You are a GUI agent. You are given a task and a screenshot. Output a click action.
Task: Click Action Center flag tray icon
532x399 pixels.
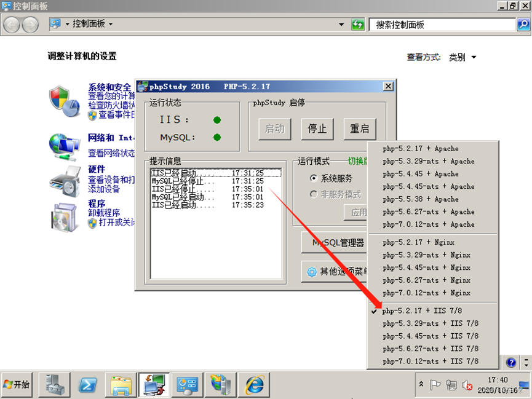435,385
